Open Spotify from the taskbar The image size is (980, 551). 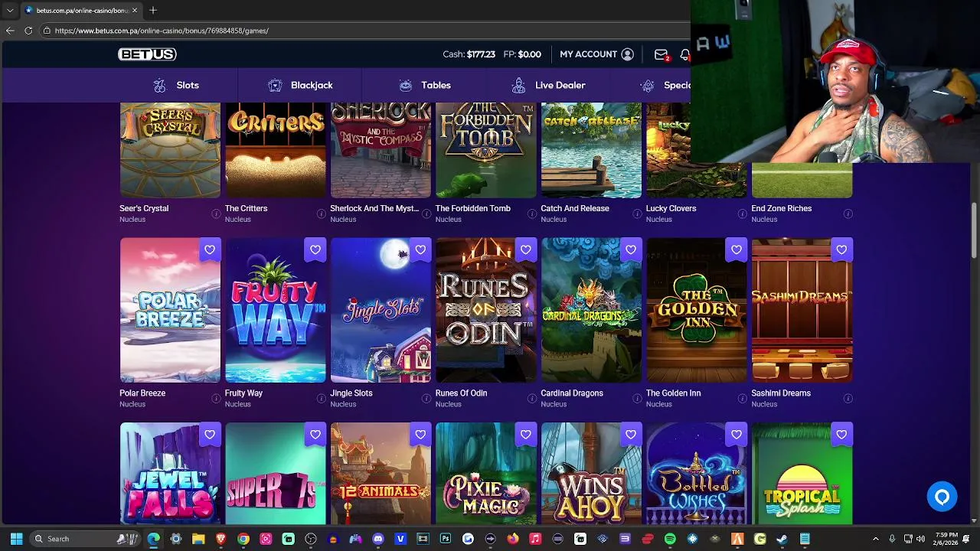coord(670,539)
